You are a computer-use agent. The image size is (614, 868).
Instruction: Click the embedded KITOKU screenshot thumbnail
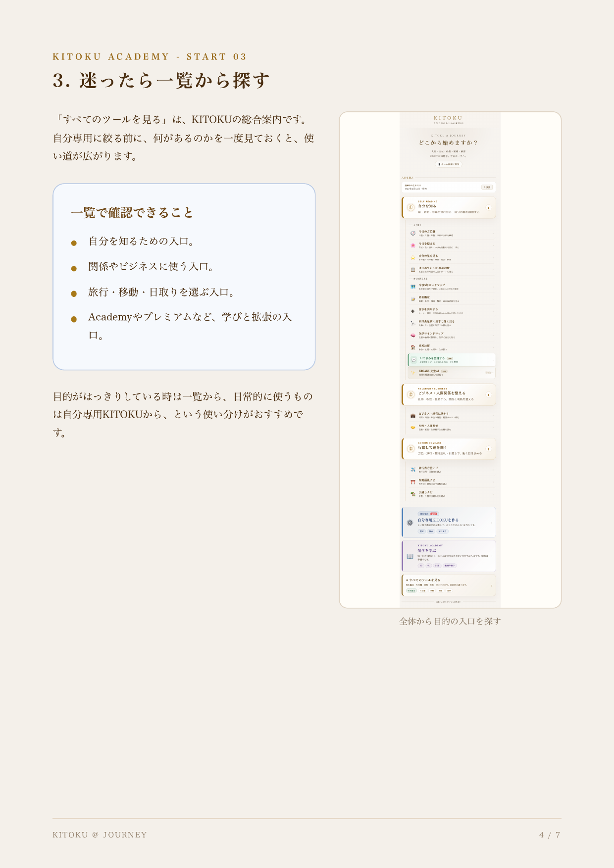coord(450,360)
